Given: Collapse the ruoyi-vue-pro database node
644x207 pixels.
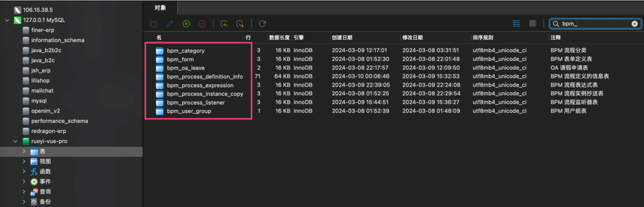Looking at the screenshot, I should point(15,142).
